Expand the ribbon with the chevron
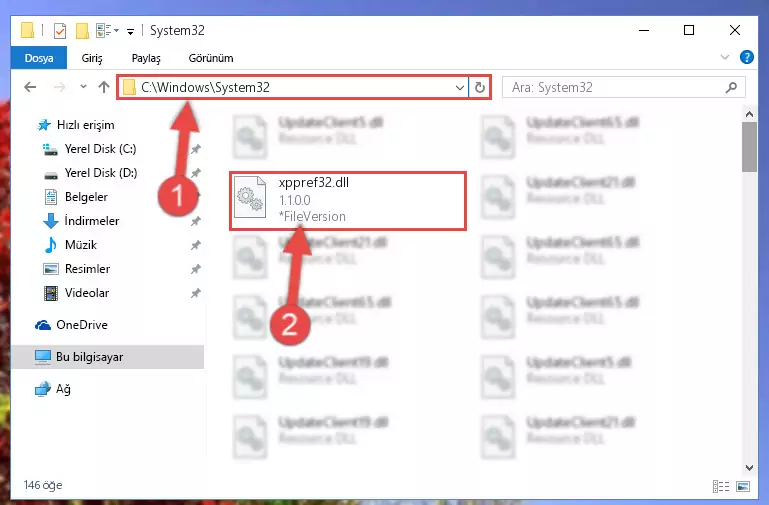The width and height of the screenshot is (769, 505). pos(724,57)
